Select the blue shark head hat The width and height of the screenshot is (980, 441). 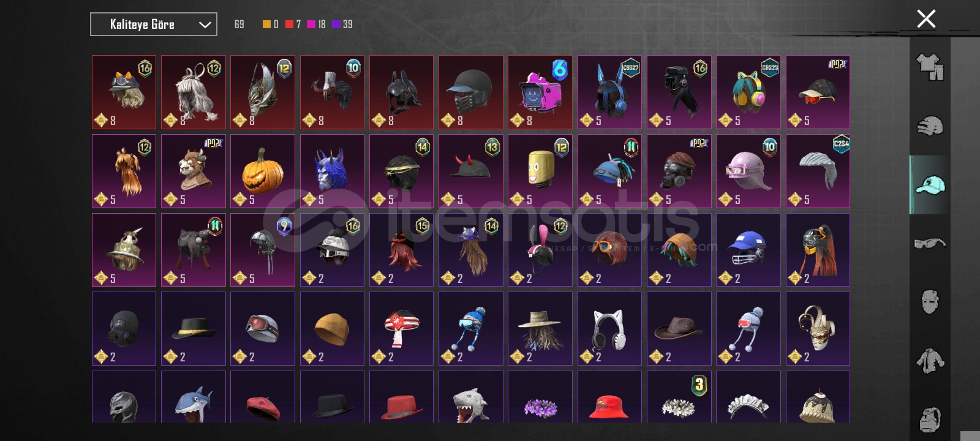[x=194, y=397]
